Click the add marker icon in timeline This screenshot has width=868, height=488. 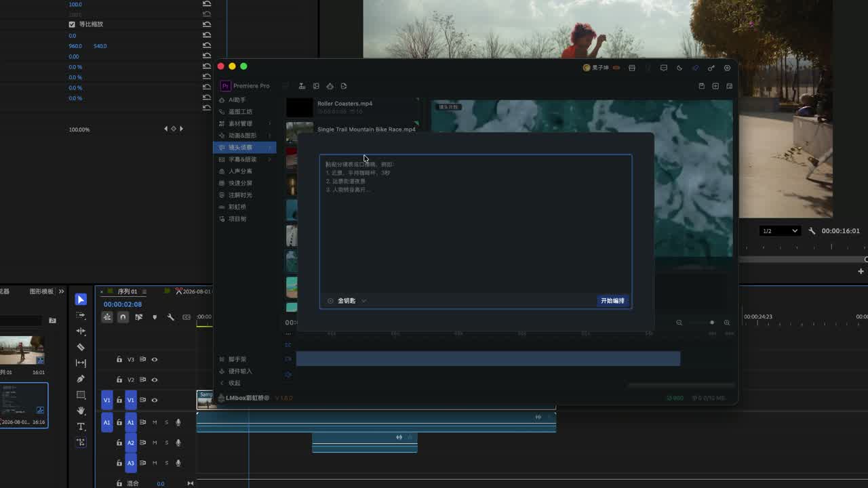155,317
